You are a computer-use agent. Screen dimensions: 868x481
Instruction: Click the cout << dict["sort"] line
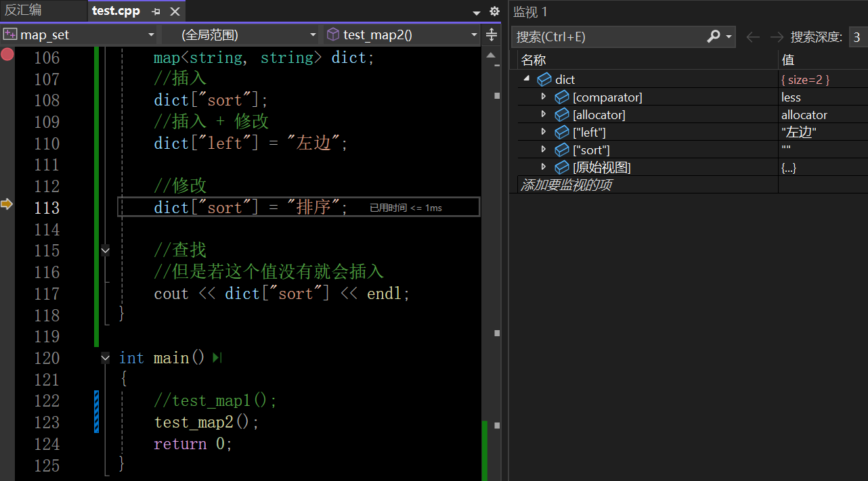[282, 294]
